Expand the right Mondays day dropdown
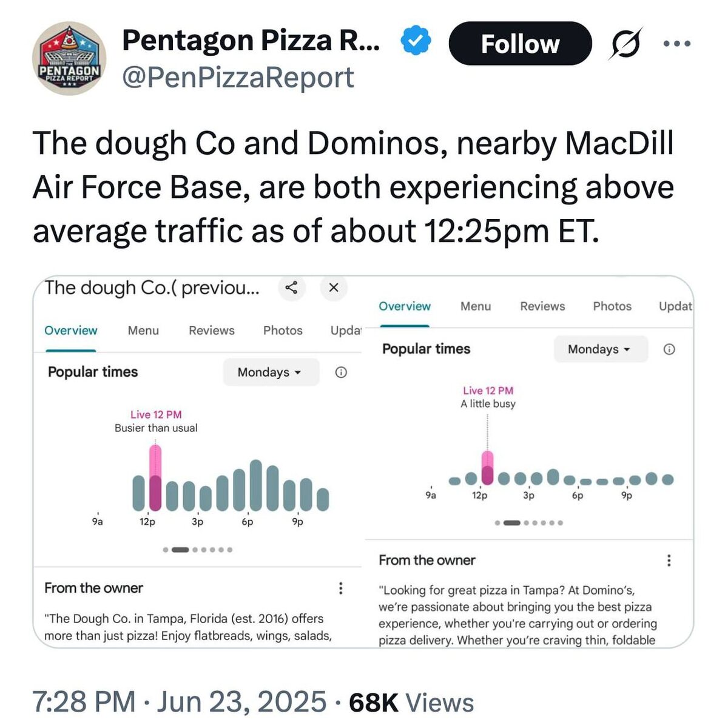The image size is (725, 728). pyautogui.click(x=601, y=349)
